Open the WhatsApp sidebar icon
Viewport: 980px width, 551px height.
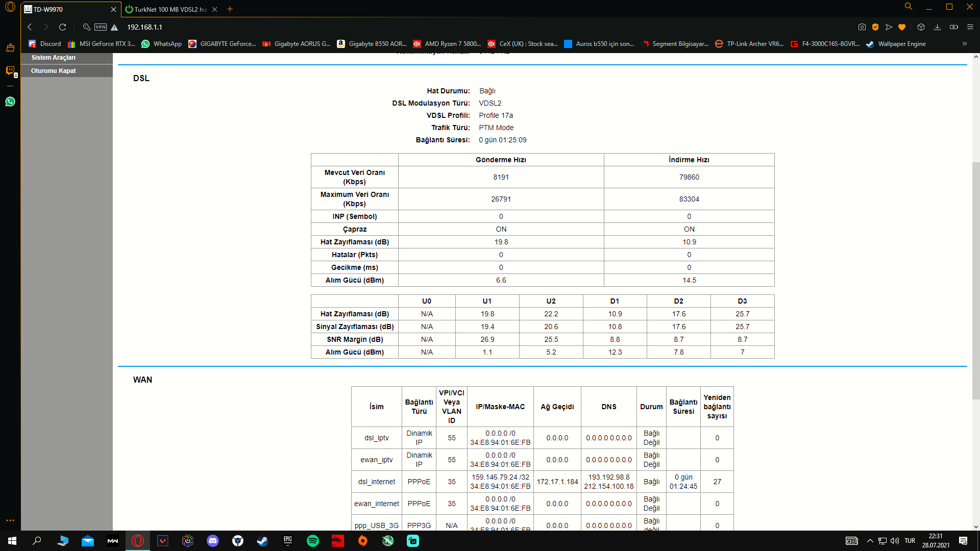pos(10,102)
